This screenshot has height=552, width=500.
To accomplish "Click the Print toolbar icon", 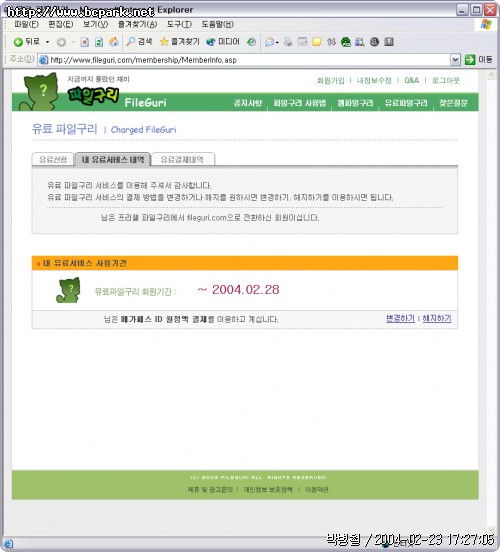I will (288, 42).
